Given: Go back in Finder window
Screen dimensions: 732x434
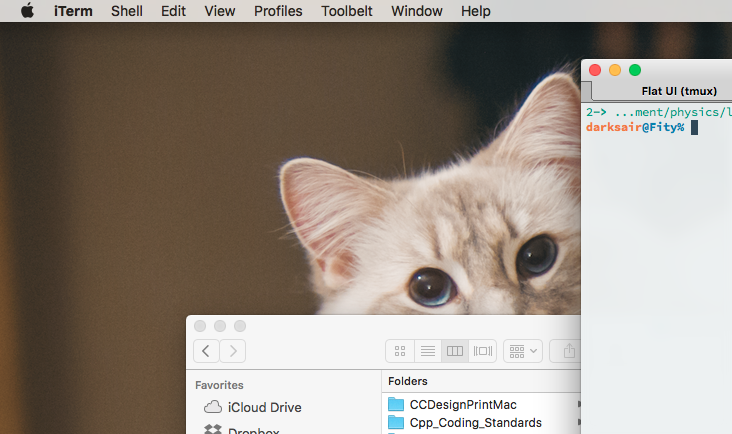Looking at the screenshot, I should pyautogui.click(x=206, y=351).
